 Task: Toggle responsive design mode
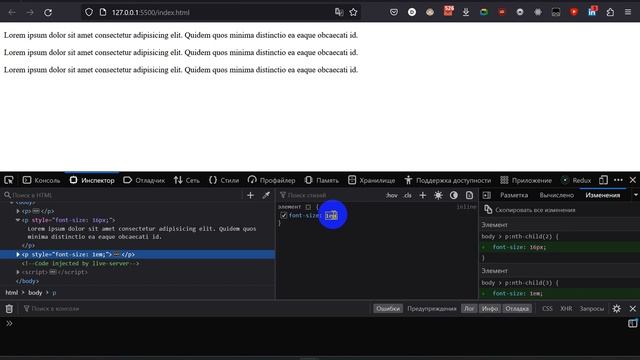[x=603, y=180]
